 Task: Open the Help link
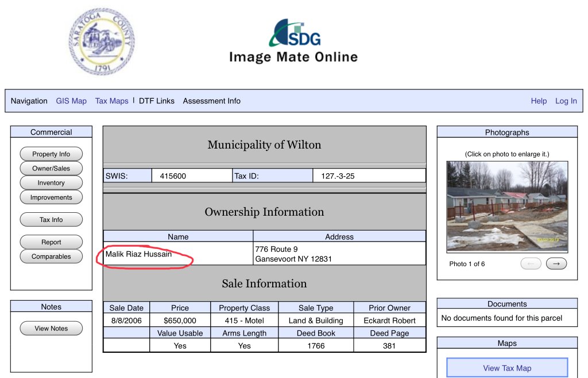tap(539, 101)
